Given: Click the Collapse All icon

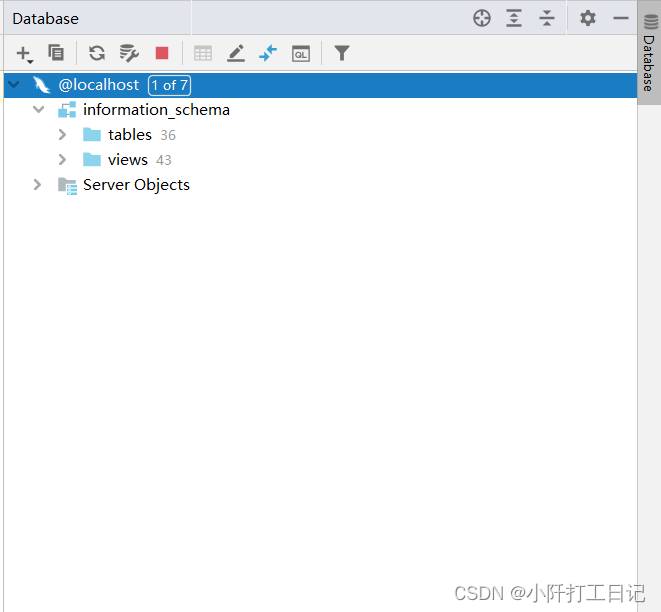Looking at the screenshot, I should (x=547, y=19).
